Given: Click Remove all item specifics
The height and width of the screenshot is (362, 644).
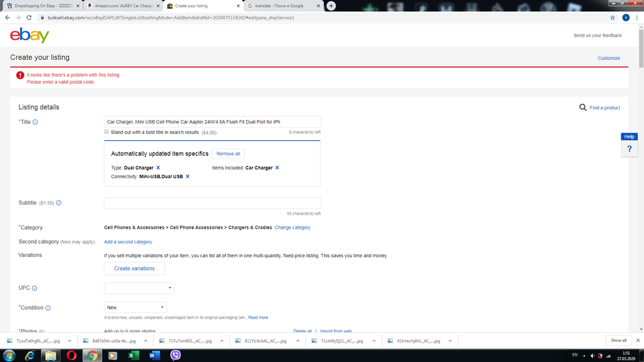Looking at the screenshot, I should tap(228, 153).
